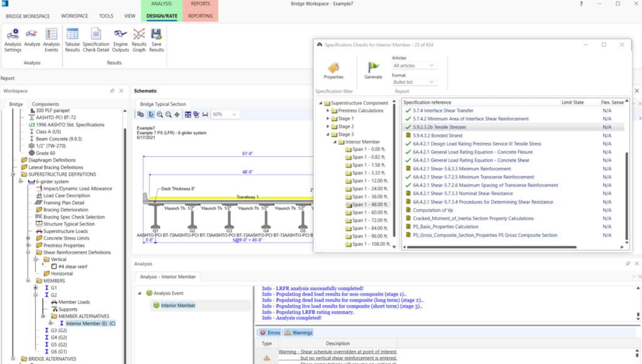Open the Articles dropdown
Image resolution: width=642 pixels, height=364 pixels.
tap(413, 66)
